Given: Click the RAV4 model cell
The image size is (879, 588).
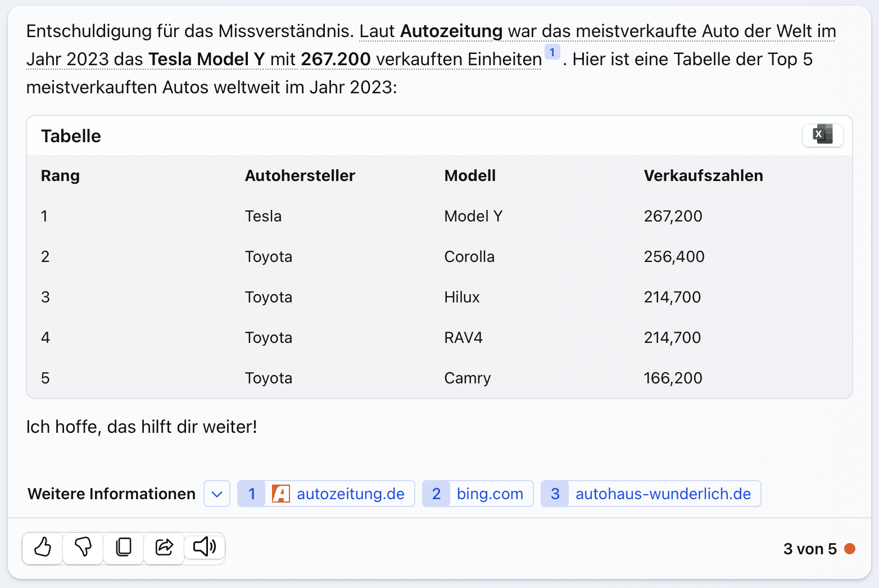Looking at the screenshot, I should pyautogui.click(x=463, y=337).
